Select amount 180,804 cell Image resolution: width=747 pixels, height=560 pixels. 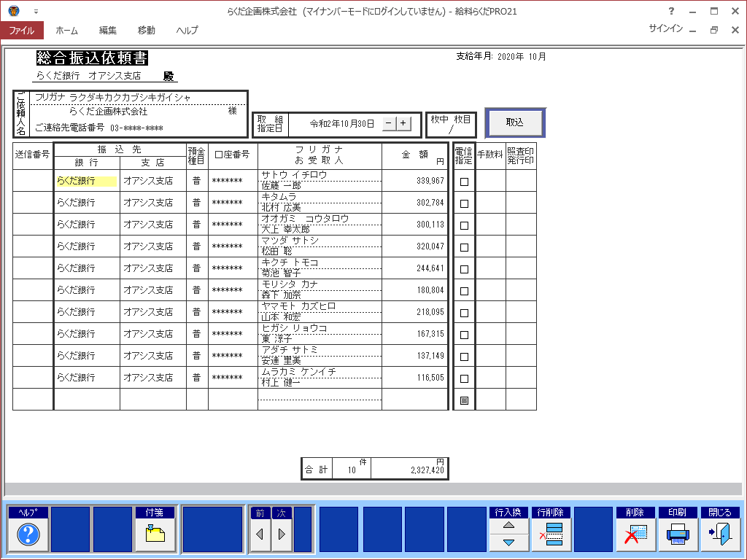(414, 290)
